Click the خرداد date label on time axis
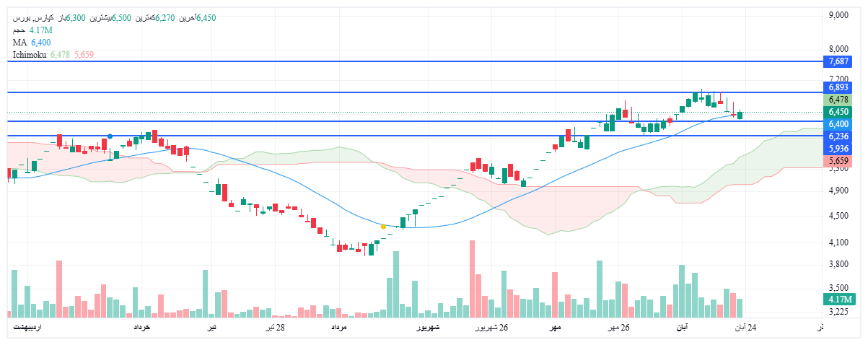 (x=141, y=328)
